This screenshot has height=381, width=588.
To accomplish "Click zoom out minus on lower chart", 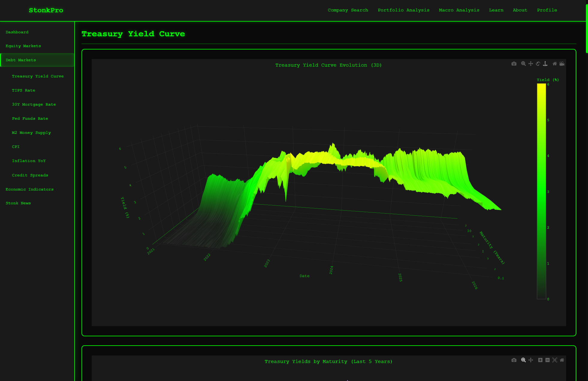I will [x=548, y=360].
